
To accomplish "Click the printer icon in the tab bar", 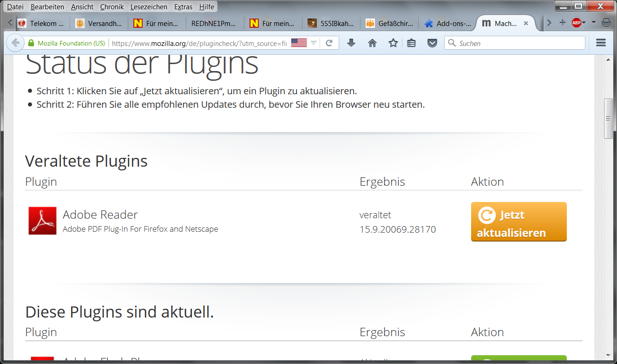I will (606, 22).
